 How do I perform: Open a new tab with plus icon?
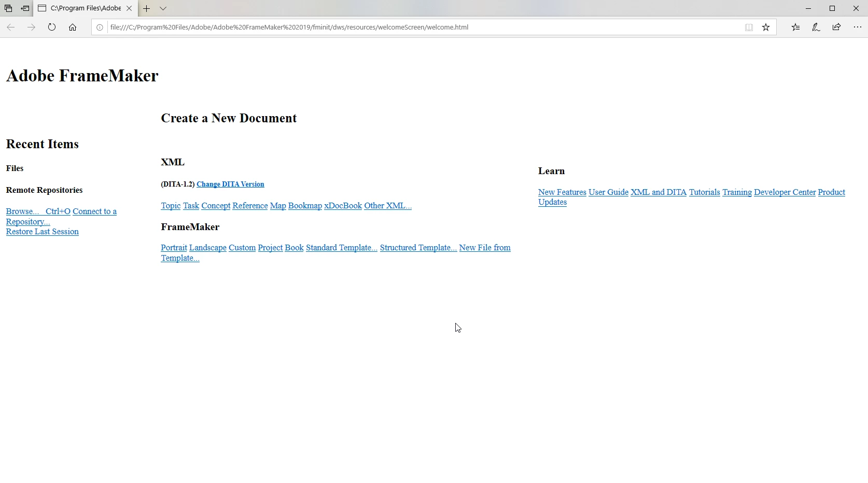click(146, 8)
